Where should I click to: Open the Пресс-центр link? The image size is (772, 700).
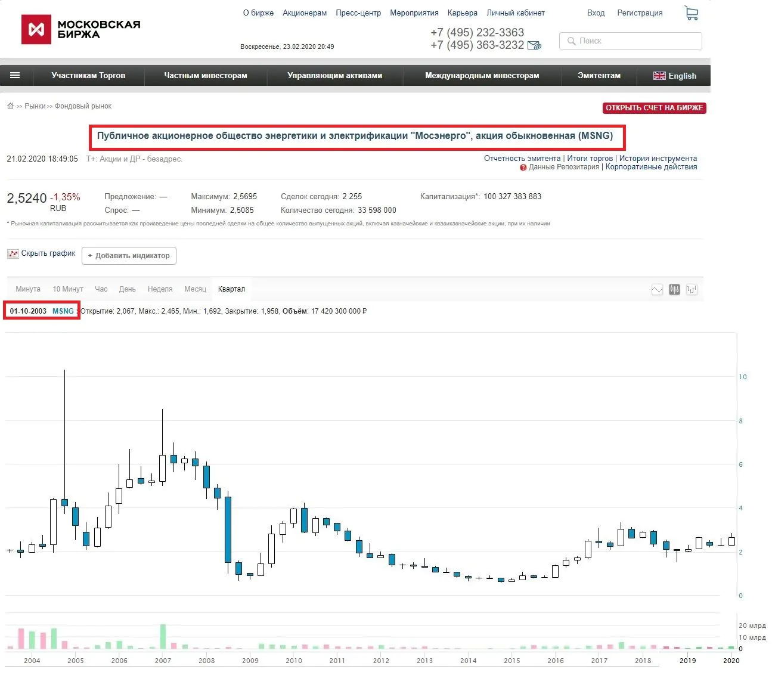tap(358, 13)
